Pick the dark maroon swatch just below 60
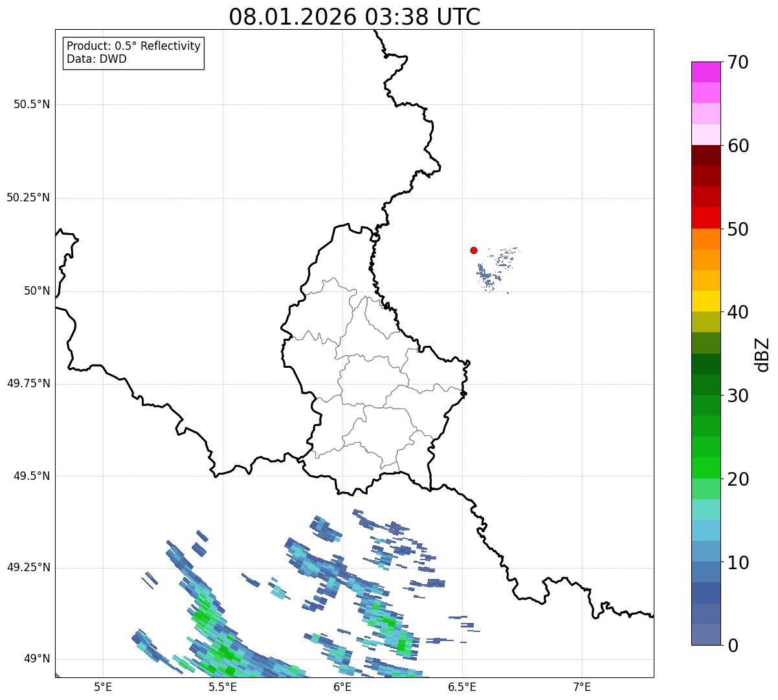The width and height of the screenshot is (778, 700). 706,155
